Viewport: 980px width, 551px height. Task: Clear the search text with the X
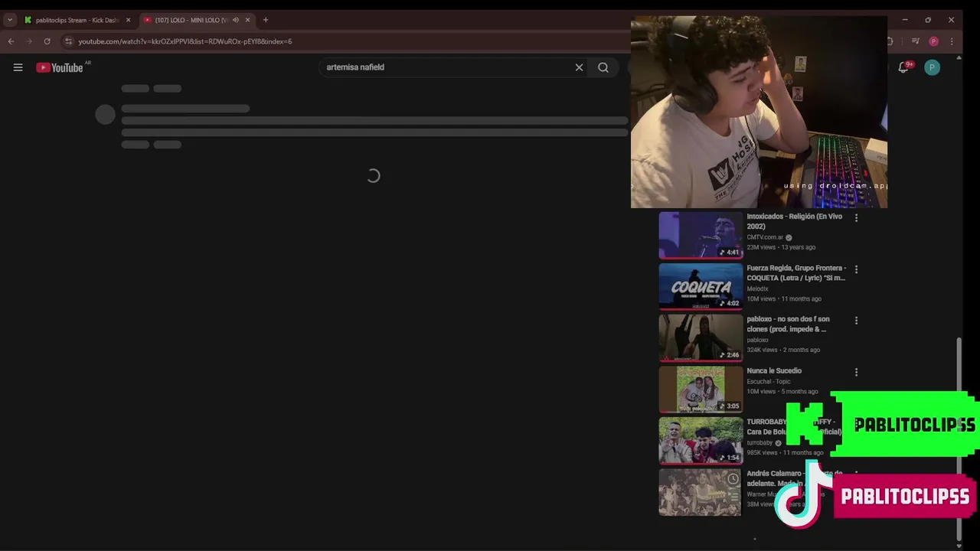tap(579, 67)
